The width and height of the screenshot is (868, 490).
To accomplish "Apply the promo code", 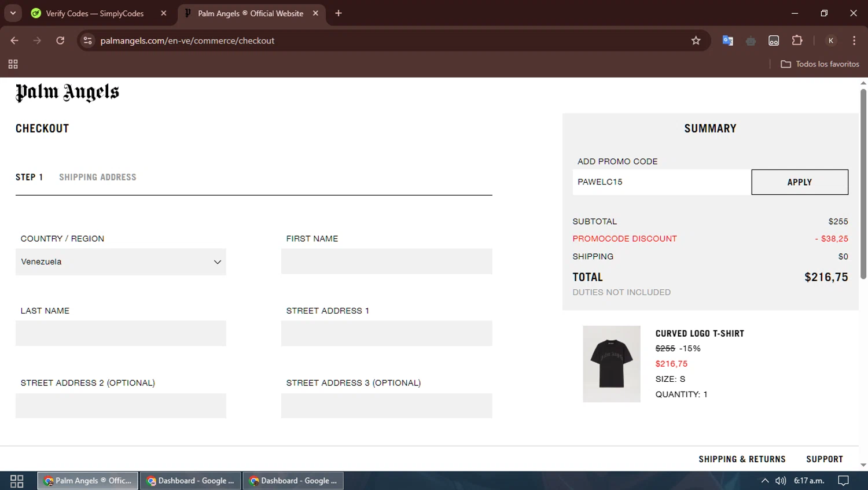I will point(800,182).
